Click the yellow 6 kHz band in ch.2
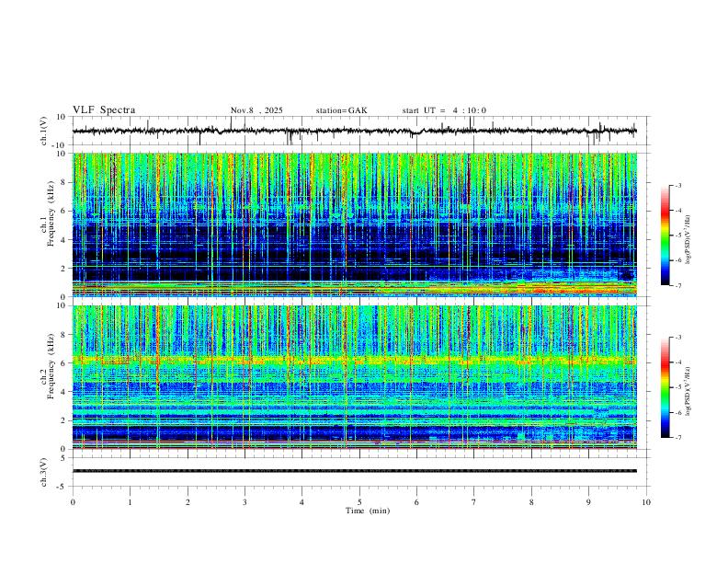The height and width of the screenshot is (563, 728). (354, 360)
